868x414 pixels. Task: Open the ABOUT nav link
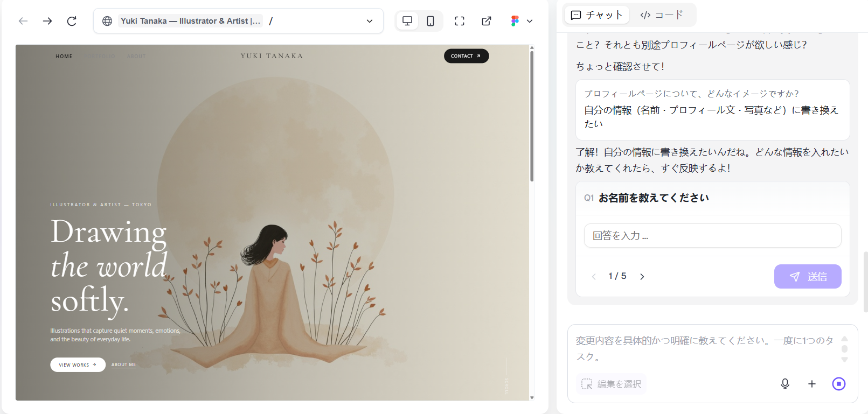point(136,56)
